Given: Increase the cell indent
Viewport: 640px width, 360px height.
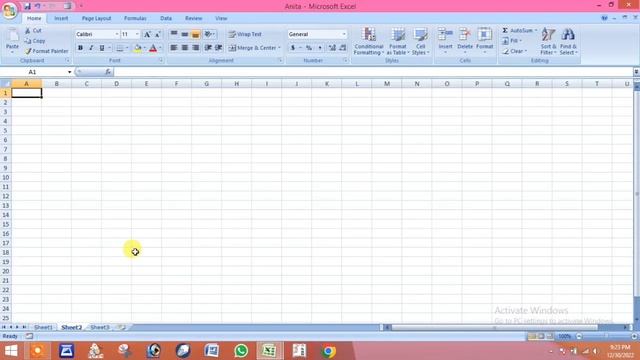Looking at the screenshot, I should pyautogui.click(x=219, y=48).
